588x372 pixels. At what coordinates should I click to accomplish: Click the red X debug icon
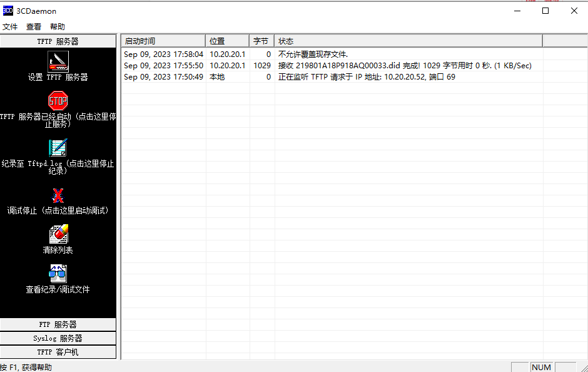click(x=58, y=195)
